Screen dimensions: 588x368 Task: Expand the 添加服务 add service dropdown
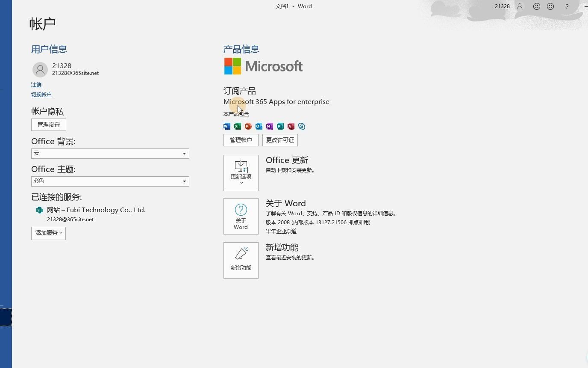[x=48, y=233]
